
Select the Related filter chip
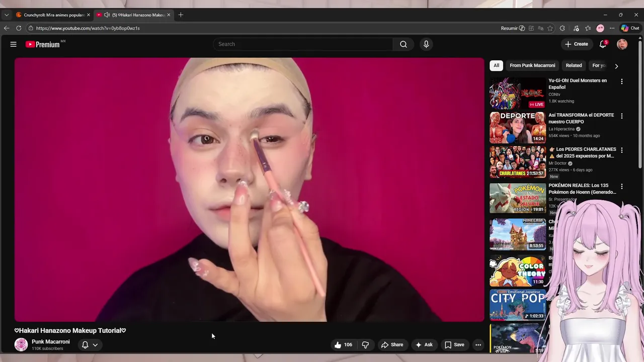[574, 65]
